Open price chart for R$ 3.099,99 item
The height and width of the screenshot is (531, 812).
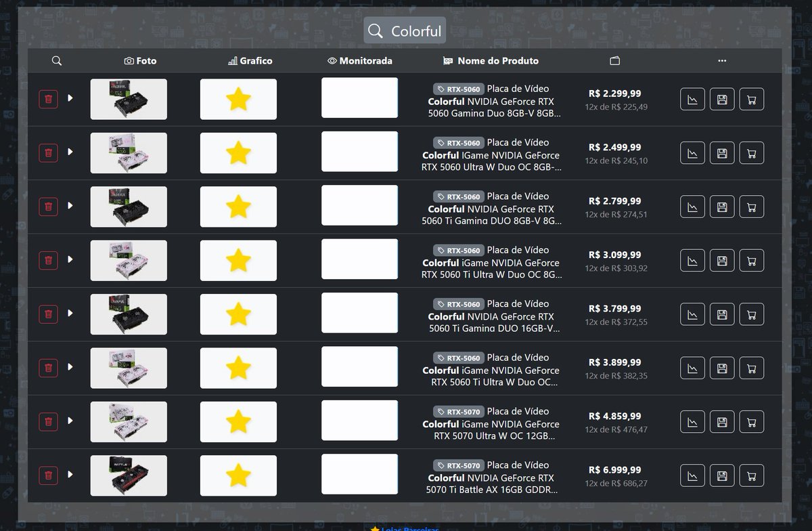pos(692,260)
